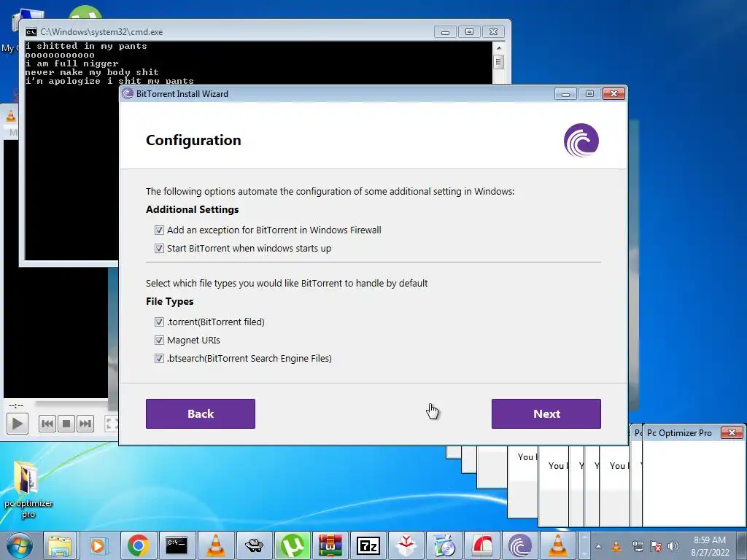The image size is (747, 560).
Task: Click Previous track in the VLC window
Action: point(47,424)
